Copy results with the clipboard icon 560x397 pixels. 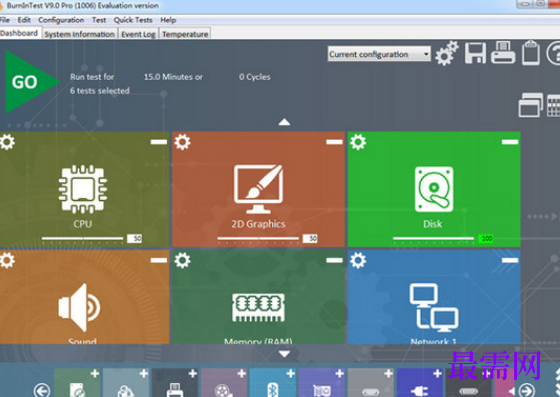[531, 53]
